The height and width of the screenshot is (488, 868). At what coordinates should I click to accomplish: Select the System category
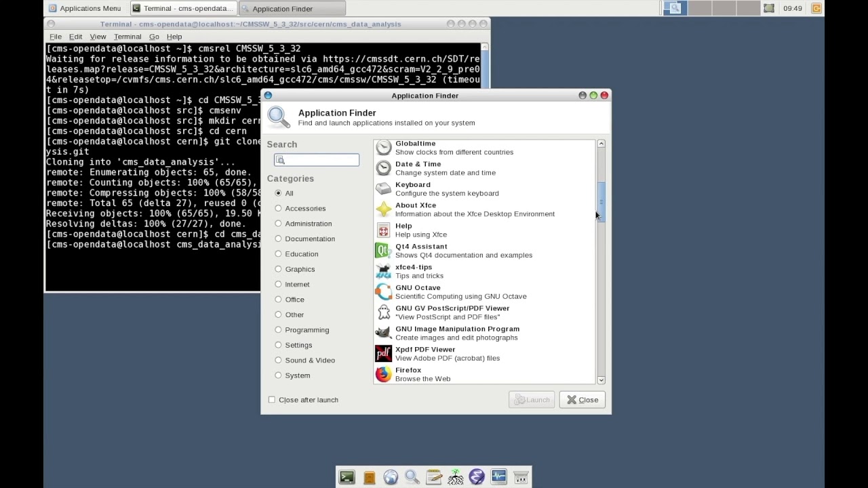pyautogui.click(x=292, y=375)
